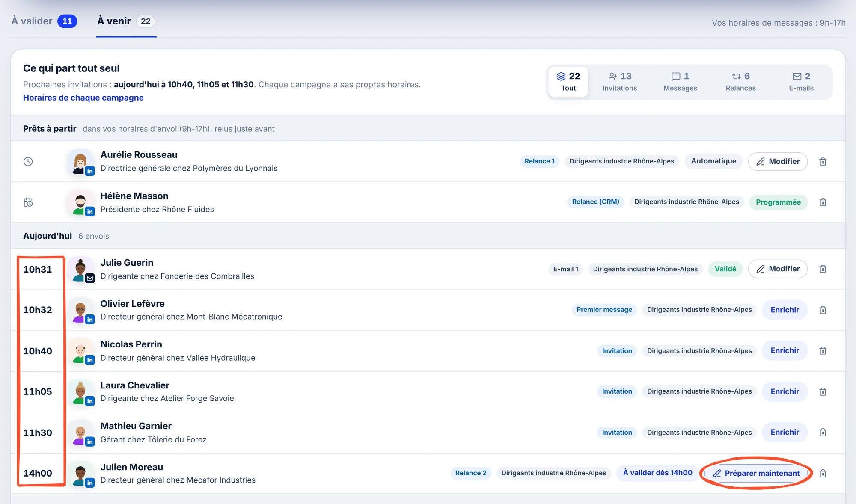Show only the 6 Relances
This screenshot has width=856, height=504.
click(741, 82)
